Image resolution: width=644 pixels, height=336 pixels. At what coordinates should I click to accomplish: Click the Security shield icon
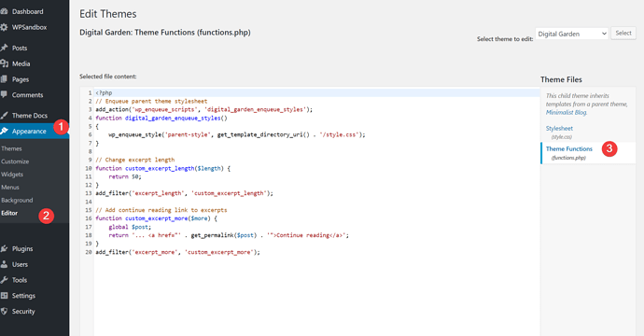pos(4,311)
